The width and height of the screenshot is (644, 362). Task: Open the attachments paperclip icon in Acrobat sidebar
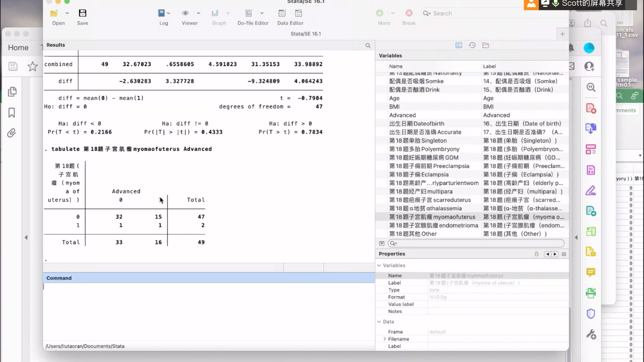point(12,133)
